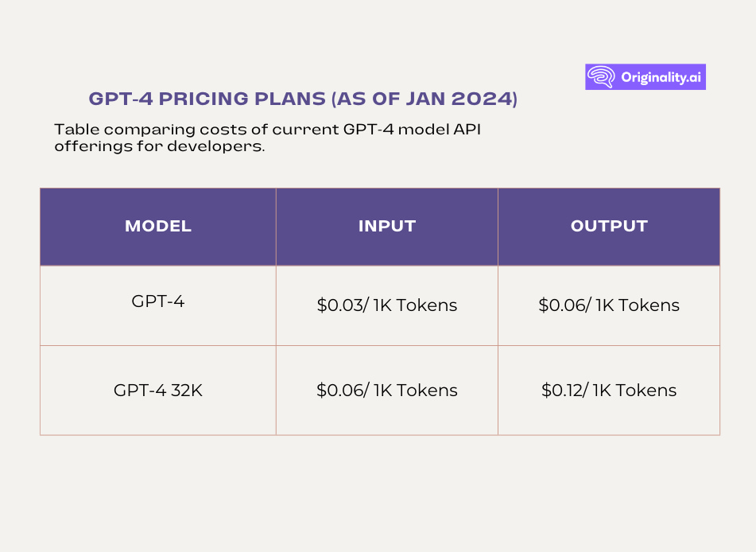Select the INPUT column header
Image resolution: width=756 pixels, height=552 pixels.
387,226
